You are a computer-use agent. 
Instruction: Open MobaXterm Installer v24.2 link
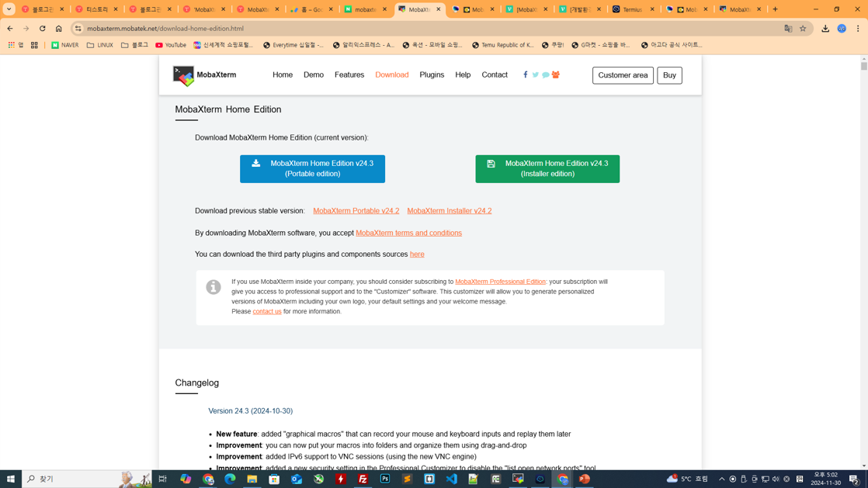click(x=450, y=211)
